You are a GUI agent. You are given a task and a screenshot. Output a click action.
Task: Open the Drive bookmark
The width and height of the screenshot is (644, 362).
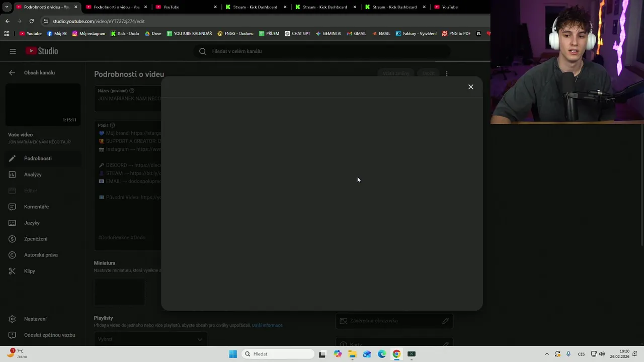[x=153, y=34]
